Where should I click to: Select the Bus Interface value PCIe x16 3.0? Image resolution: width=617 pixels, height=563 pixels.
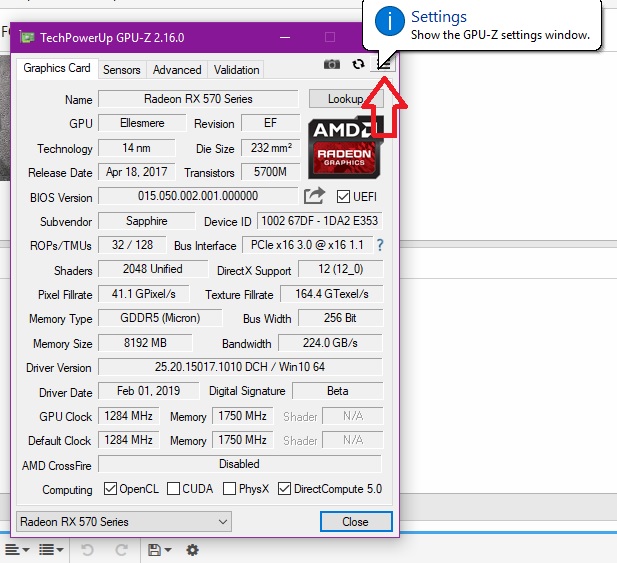[307, 245]
